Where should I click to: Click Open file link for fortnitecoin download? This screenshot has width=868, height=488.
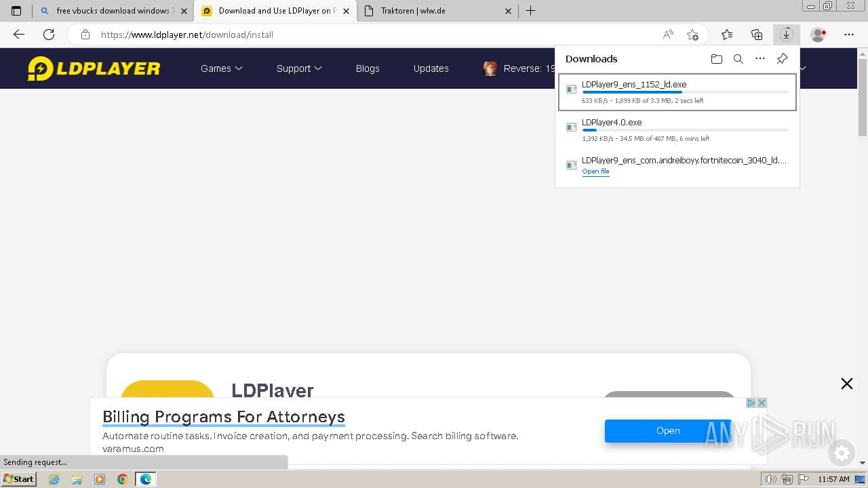click(595, 171)
